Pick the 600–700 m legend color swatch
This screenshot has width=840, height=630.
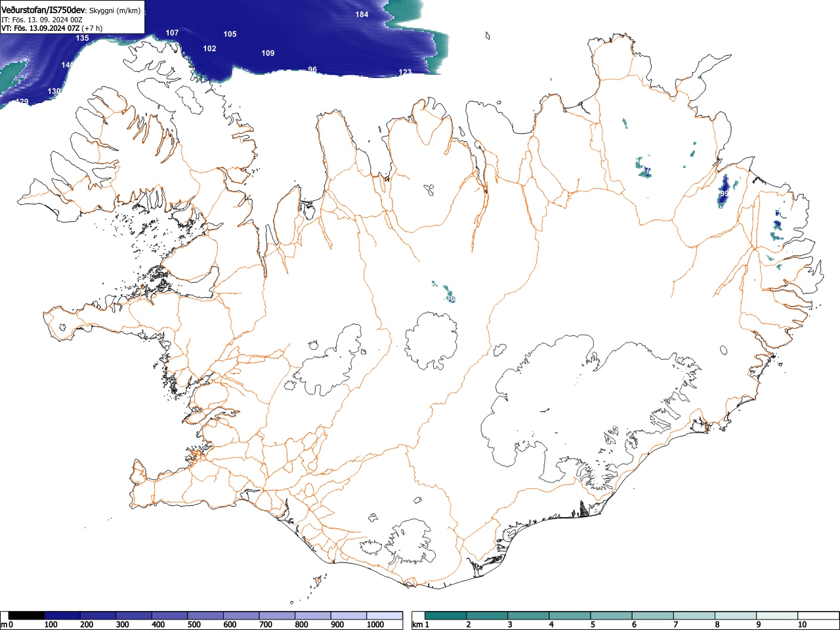241,616
